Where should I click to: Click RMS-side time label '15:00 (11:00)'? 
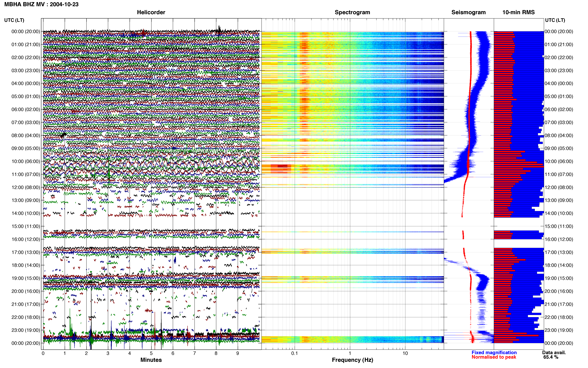[x=559, y=226]
